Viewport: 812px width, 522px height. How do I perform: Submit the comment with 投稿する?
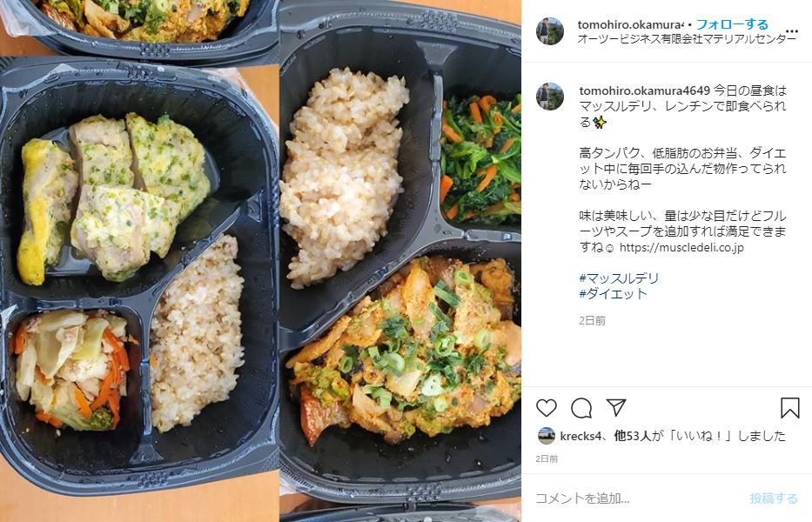[774, 499]
